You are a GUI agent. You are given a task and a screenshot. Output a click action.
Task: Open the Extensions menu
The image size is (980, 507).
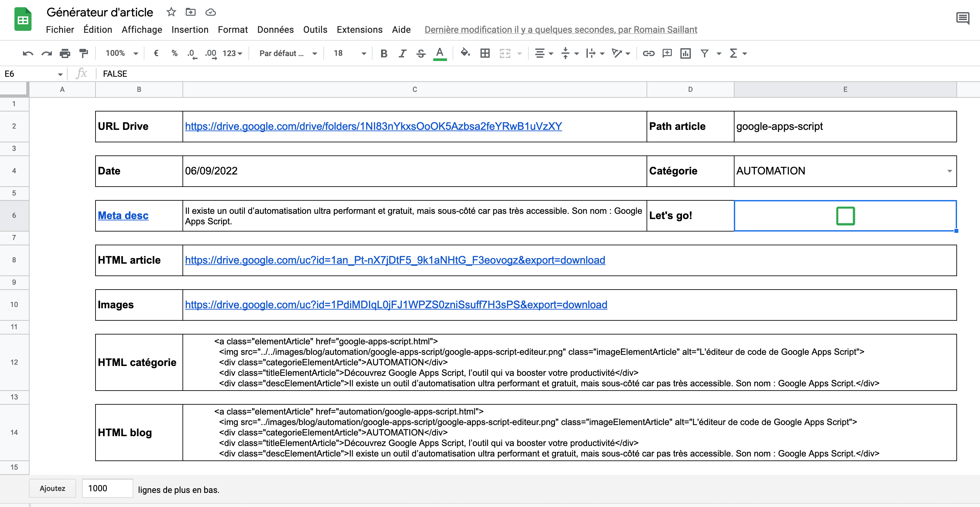click(359, 30)
